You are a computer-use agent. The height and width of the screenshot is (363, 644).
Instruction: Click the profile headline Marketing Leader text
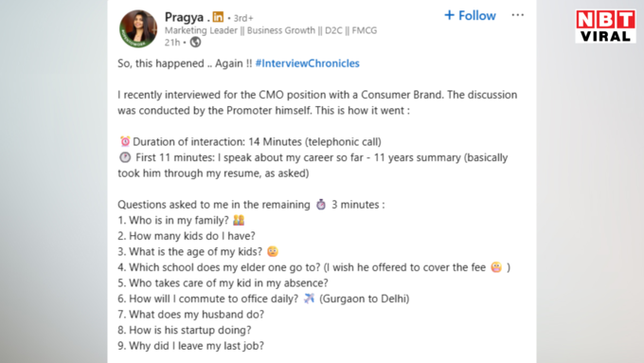271,30
